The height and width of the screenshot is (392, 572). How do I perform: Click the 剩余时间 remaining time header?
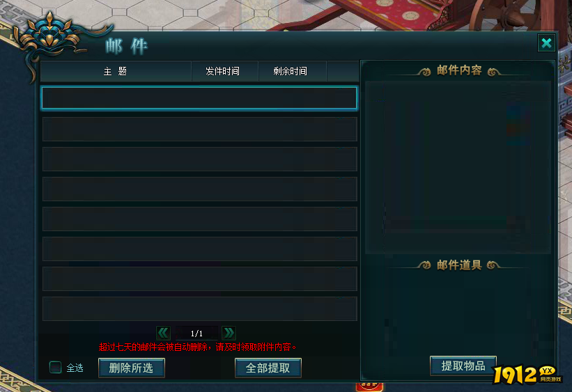[291, 71]
